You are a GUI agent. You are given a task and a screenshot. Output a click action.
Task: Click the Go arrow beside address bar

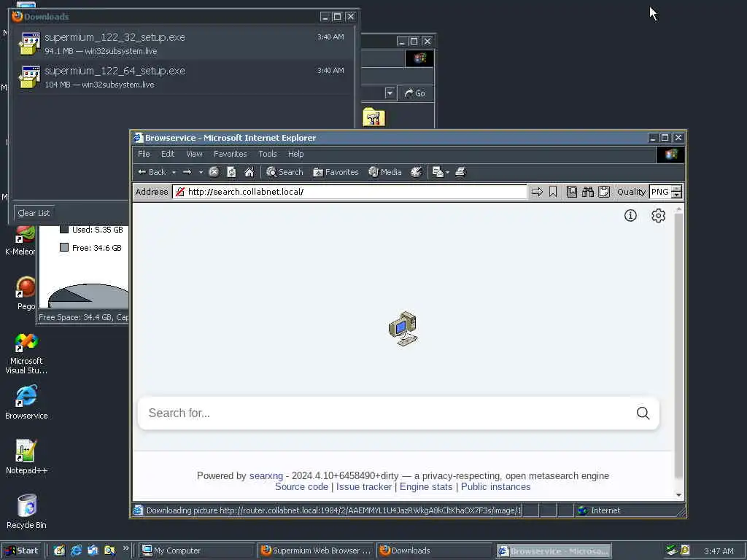(x=537, y=192)
